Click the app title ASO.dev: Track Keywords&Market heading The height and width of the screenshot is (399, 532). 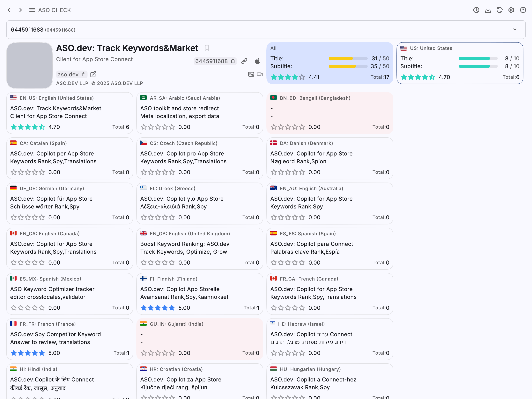click(127, 48)
